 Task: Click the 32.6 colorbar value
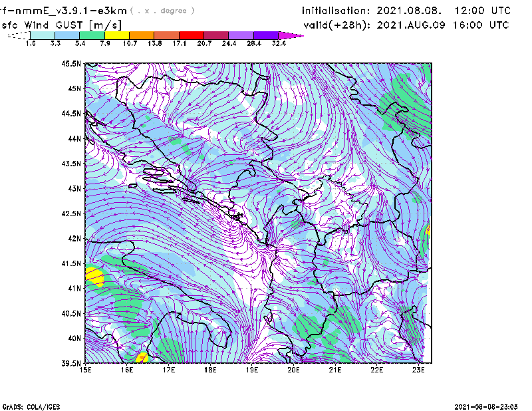(x=279, y=43)
